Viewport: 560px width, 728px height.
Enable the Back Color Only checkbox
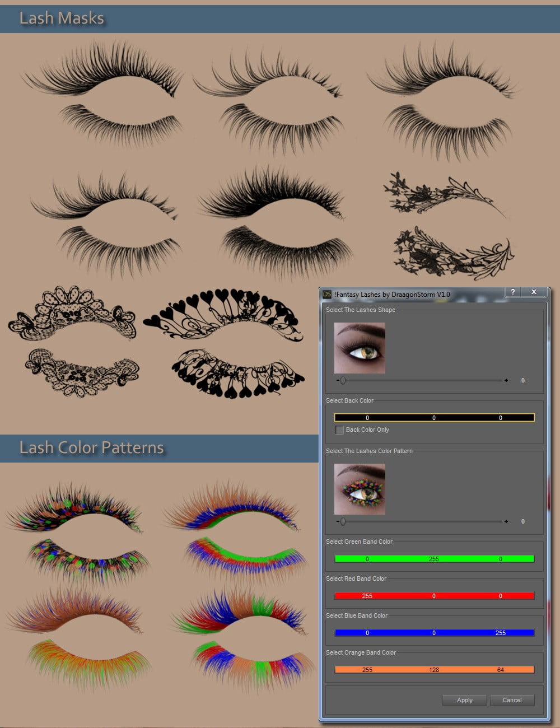coord(339,430)
